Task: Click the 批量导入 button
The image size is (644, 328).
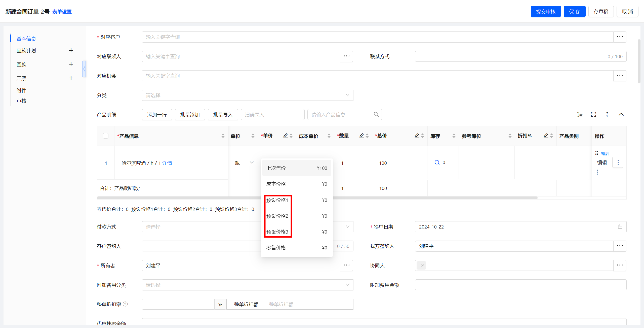Action: (x=223, y=115)
